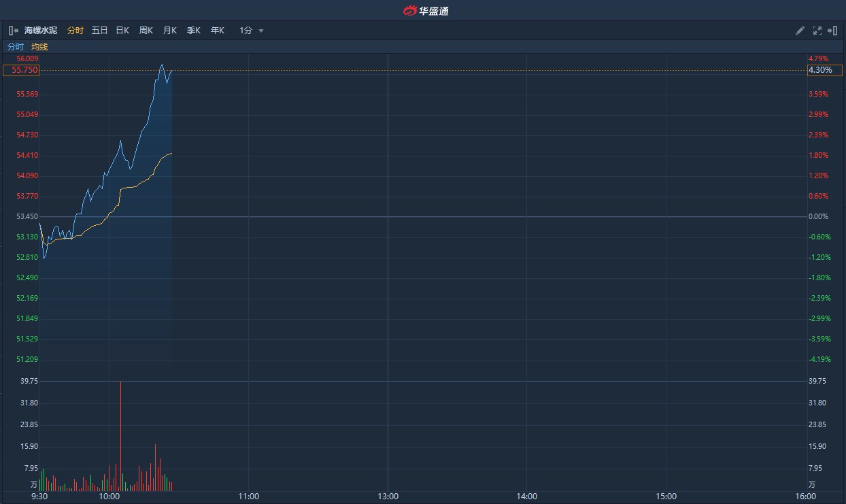Viewport: 846px width, 504px height.
Task: Show the 季K chart
Action: [x=194, y=31]
